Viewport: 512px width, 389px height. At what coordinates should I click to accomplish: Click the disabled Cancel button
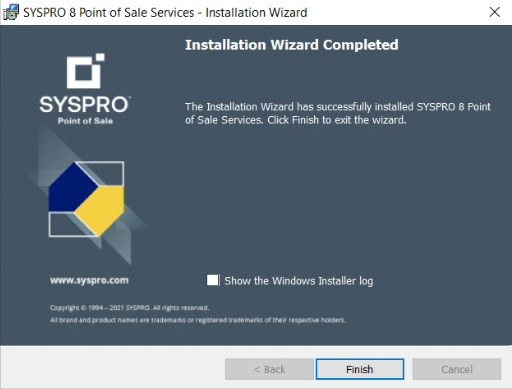click(457, 369)
